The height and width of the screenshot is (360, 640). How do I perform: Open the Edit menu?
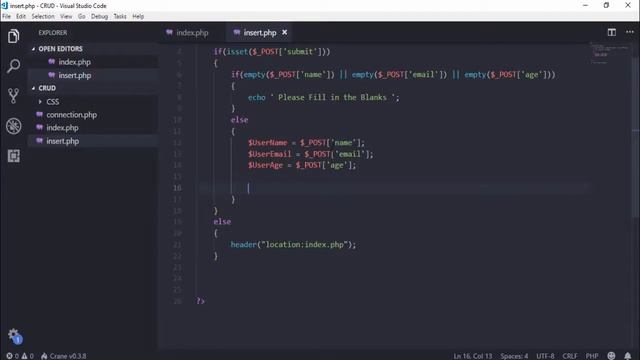tap(21, 16)
